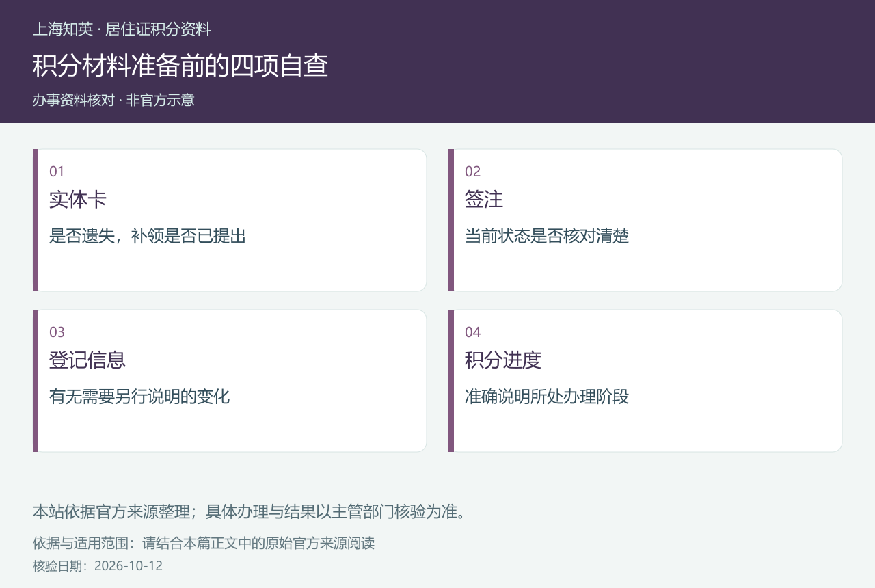Image resolution: width=875 pixels, height=588 pixels.
Task: Click the text 当前状态是否核对清楚
Action: (x=547, y=236)
